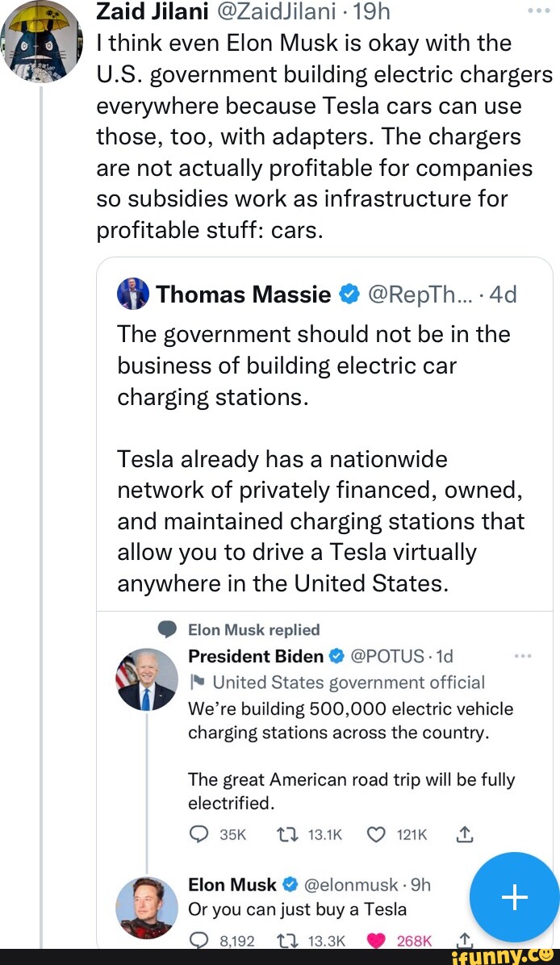Open more options on Zaid Jilani's tweet
Screen dimensions: 560x965
[538, 12]
